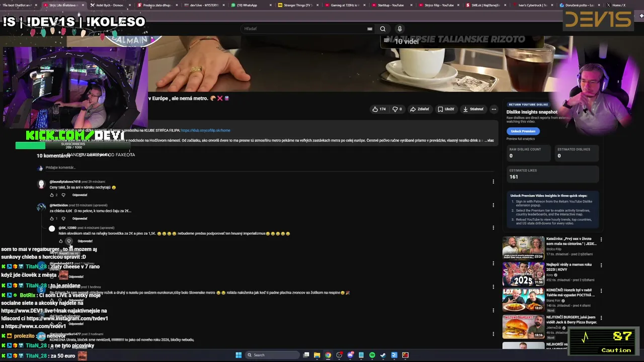Open @lauraliptakova7418 profile avatar
Viewport: 644px width, 362px height.
click(41, 184)
